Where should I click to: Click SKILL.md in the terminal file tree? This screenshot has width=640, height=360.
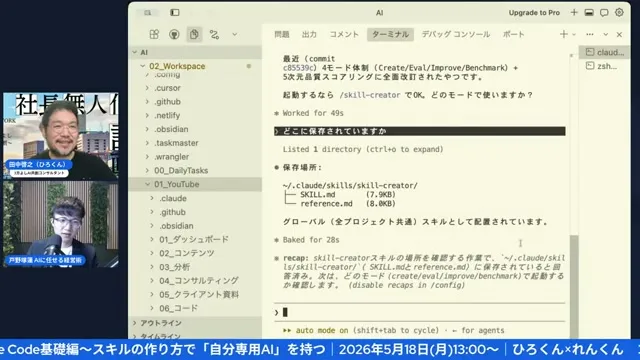(318, 195)
